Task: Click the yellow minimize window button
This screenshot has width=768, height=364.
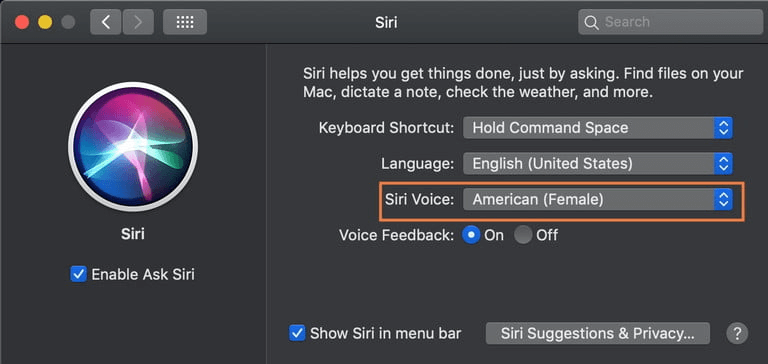Action: coord(45,22)
